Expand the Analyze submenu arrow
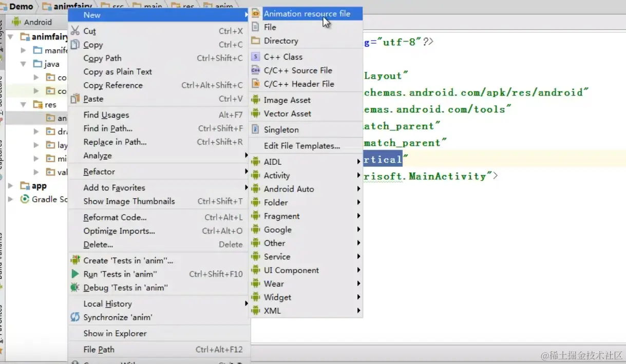The image size is (626, 364). click(246, 156)
